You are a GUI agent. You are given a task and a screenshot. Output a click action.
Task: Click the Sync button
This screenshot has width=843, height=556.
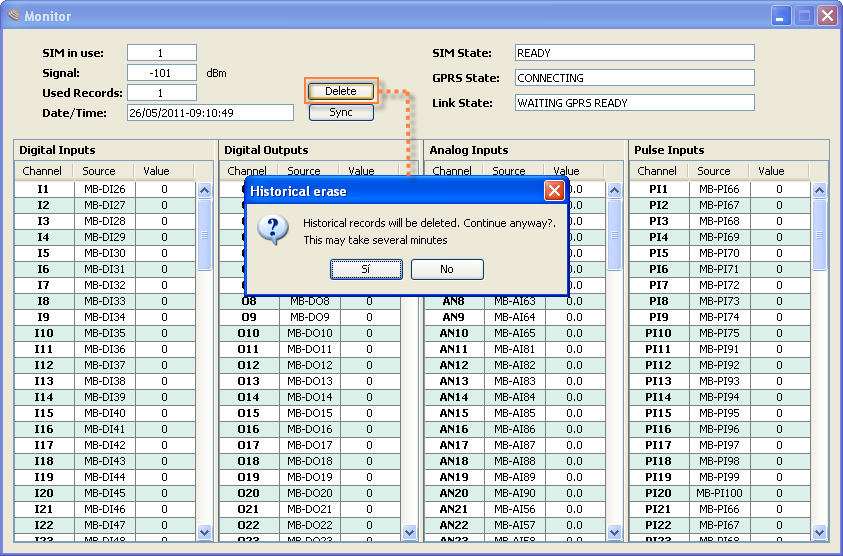click(341, 112)
